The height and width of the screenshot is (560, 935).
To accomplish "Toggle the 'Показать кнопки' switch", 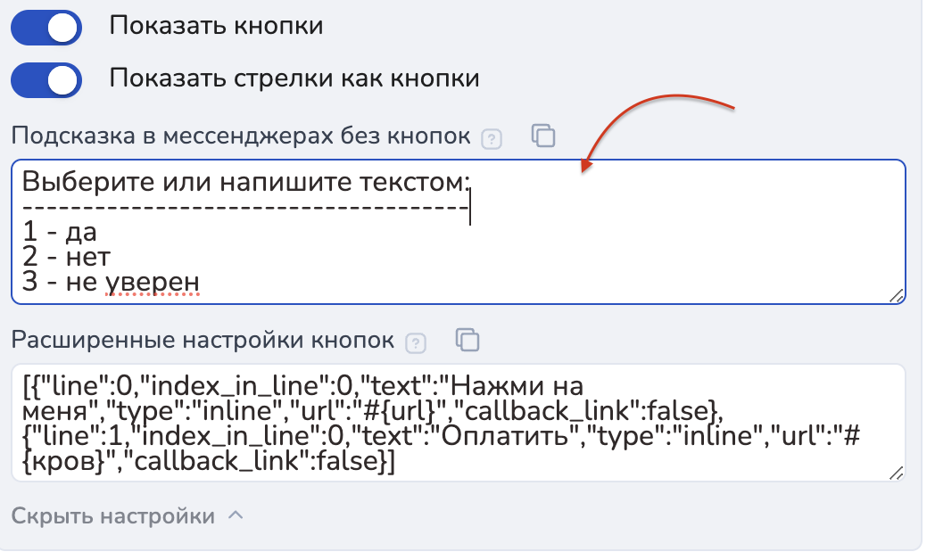I will click(46, 27).
